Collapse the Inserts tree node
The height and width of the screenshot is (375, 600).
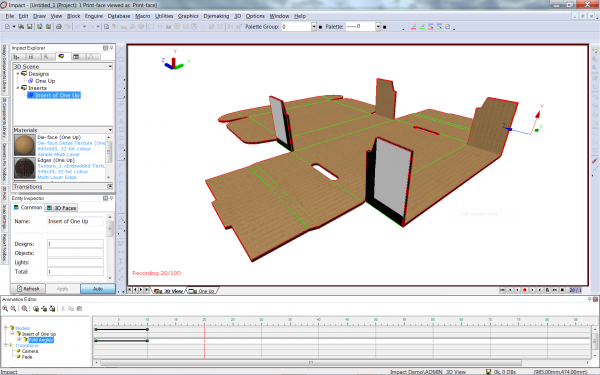tap(18, 88)
